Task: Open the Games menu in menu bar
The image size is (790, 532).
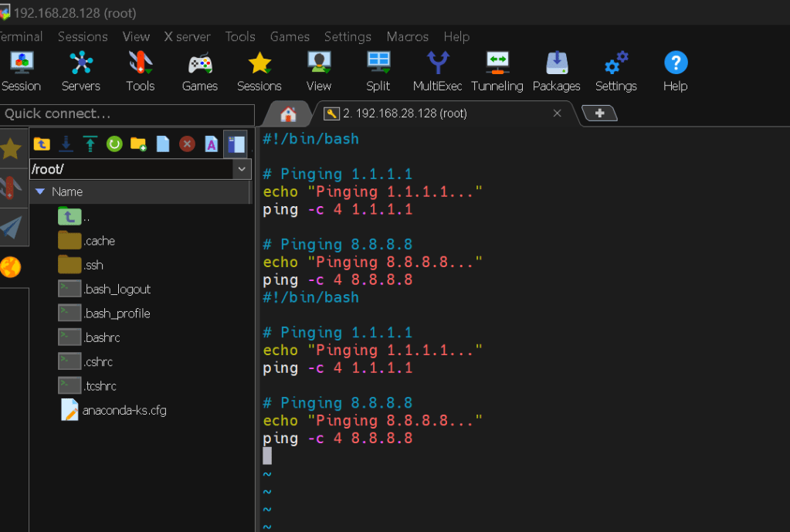Action: pyautogui.click(x=290, y=37)
